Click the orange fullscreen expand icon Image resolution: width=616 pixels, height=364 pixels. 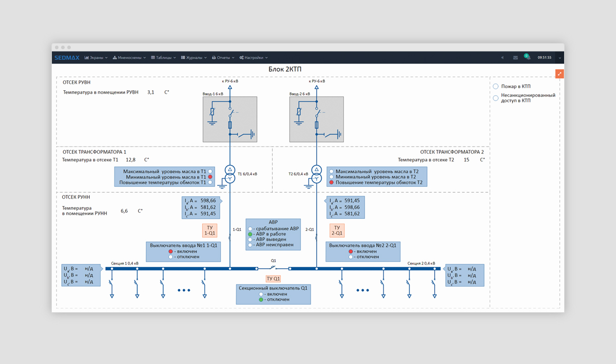(560, 74)
